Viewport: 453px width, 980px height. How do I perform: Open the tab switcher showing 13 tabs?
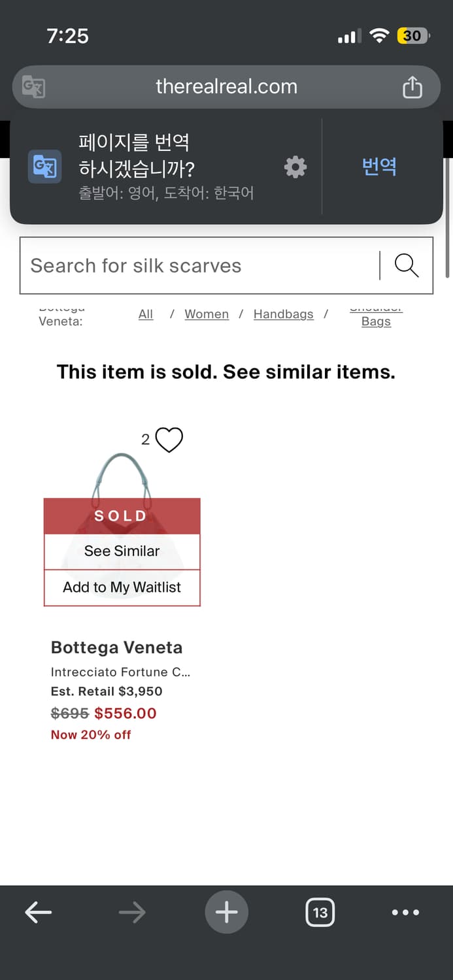(320, 913)
